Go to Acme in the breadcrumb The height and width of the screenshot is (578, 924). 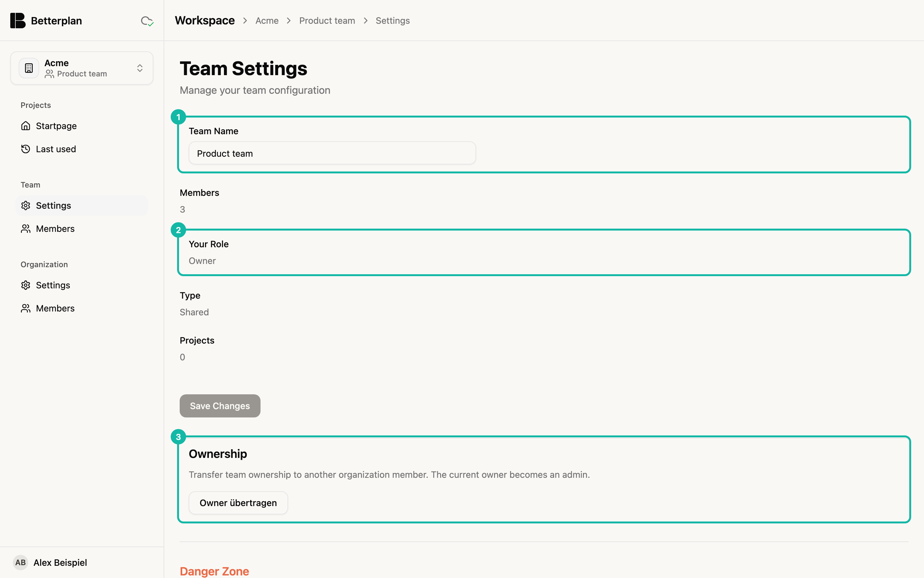267,21
